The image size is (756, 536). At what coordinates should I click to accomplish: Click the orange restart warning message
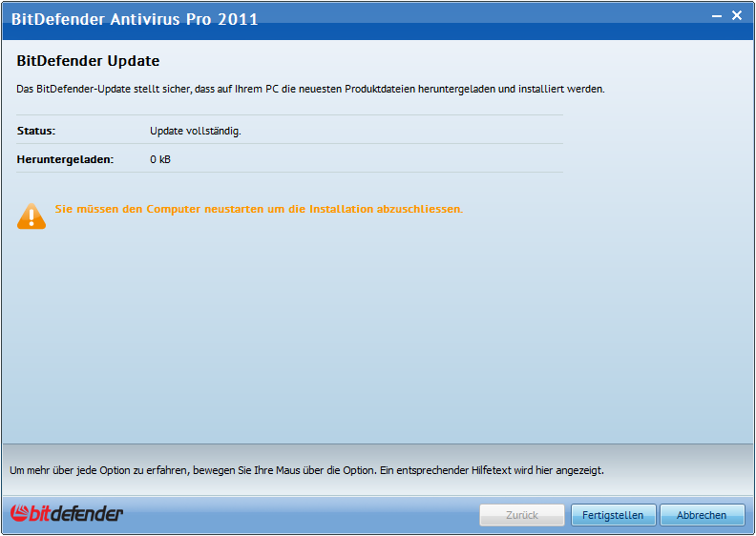(259, 209)
